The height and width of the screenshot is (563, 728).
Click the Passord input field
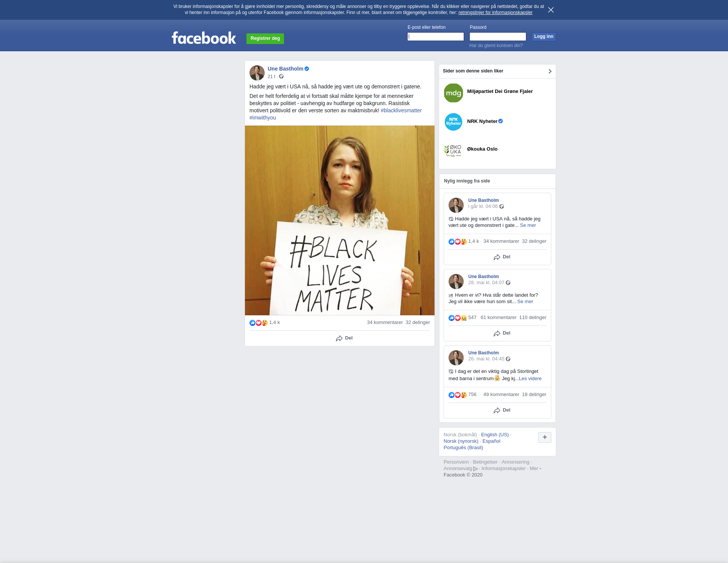click(497, 37)
